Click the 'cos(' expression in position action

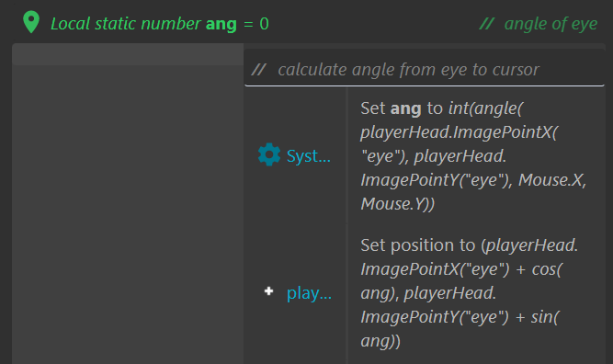(547, 269)
